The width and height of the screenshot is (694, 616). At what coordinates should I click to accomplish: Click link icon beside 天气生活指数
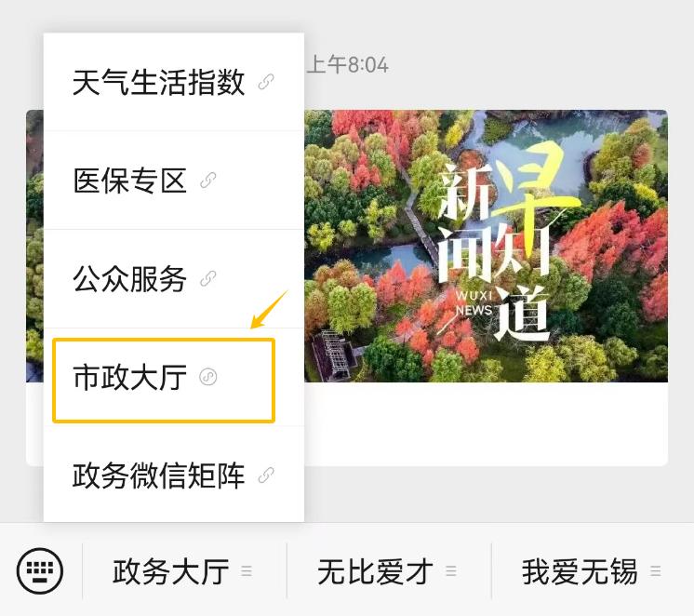(x=266, y=82)
